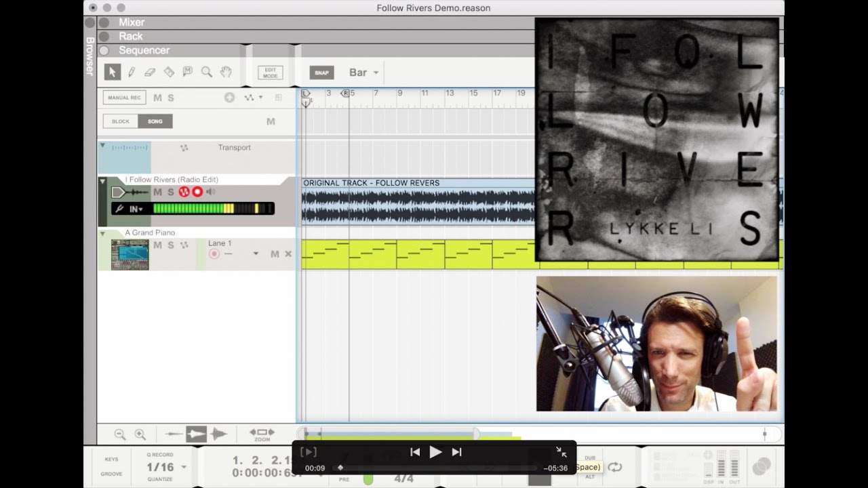Click the speaker monitor icon on I Follow Rivers track
Viewport: 868px width, 488px height.
point(211,192)
